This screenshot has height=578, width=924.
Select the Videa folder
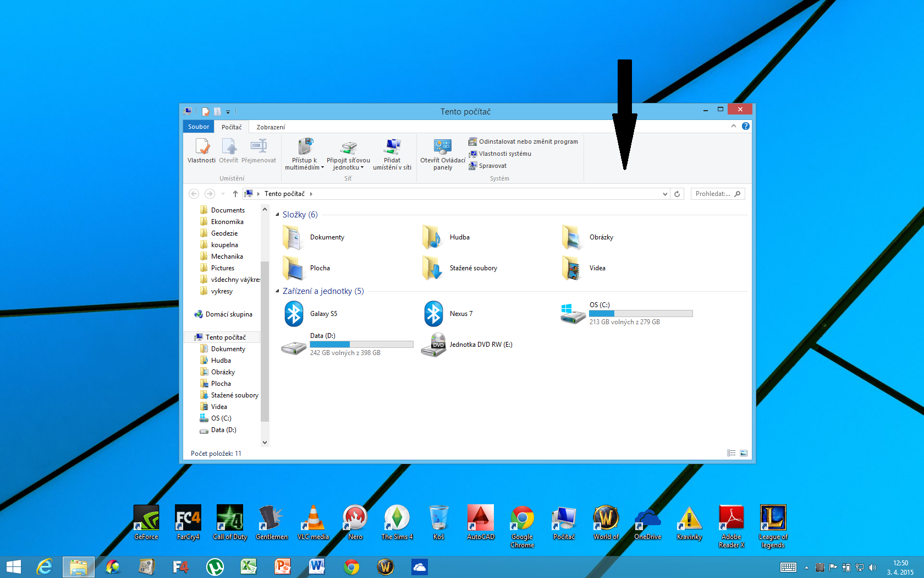coord(584,268)
